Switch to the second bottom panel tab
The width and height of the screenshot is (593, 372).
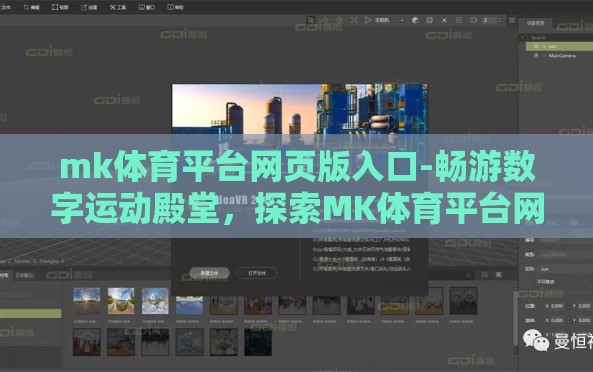(x=25, y=275)
